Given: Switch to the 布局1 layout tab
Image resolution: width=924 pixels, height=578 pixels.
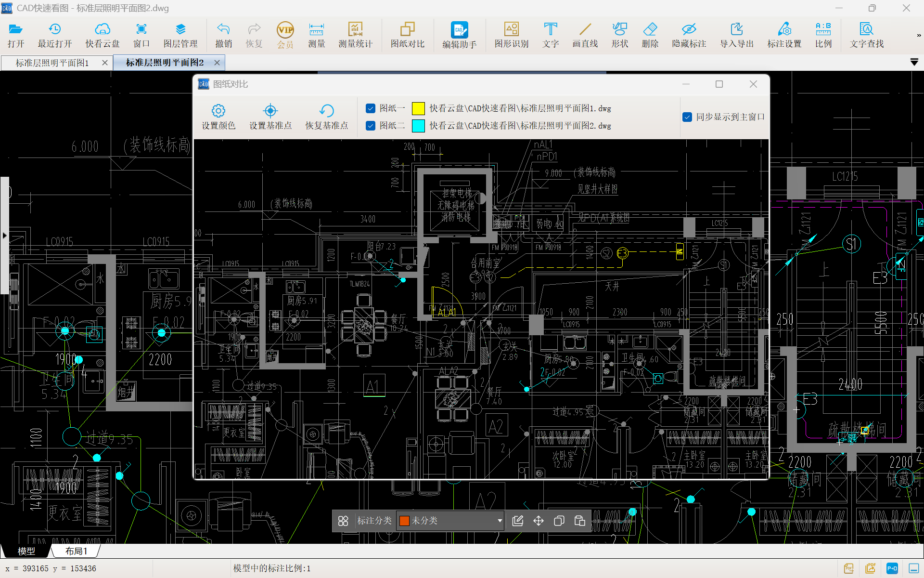Looking at the screenshot, I should point(76,551).
